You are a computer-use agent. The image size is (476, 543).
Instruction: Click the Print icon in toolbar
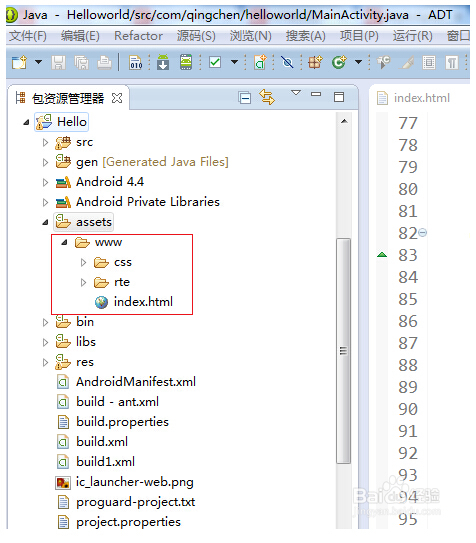click(x=104, y=63)
